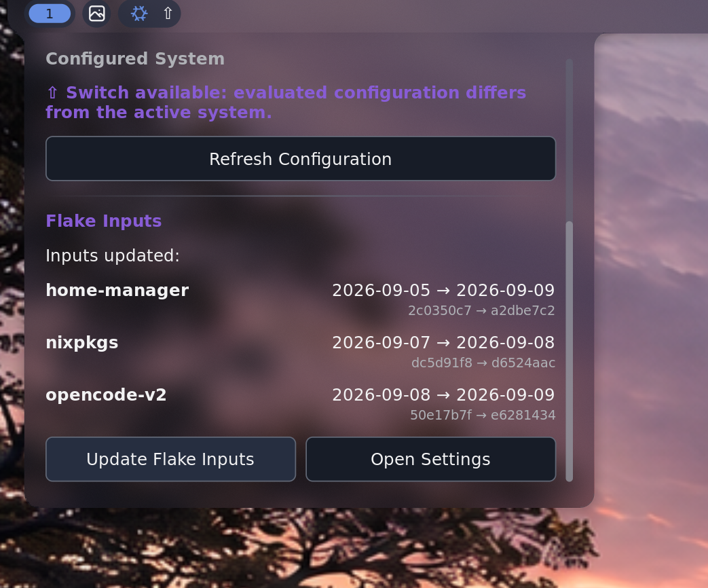708x588 pixels.
Task: Select the home-manager input entry
Action: pos(301,300)
